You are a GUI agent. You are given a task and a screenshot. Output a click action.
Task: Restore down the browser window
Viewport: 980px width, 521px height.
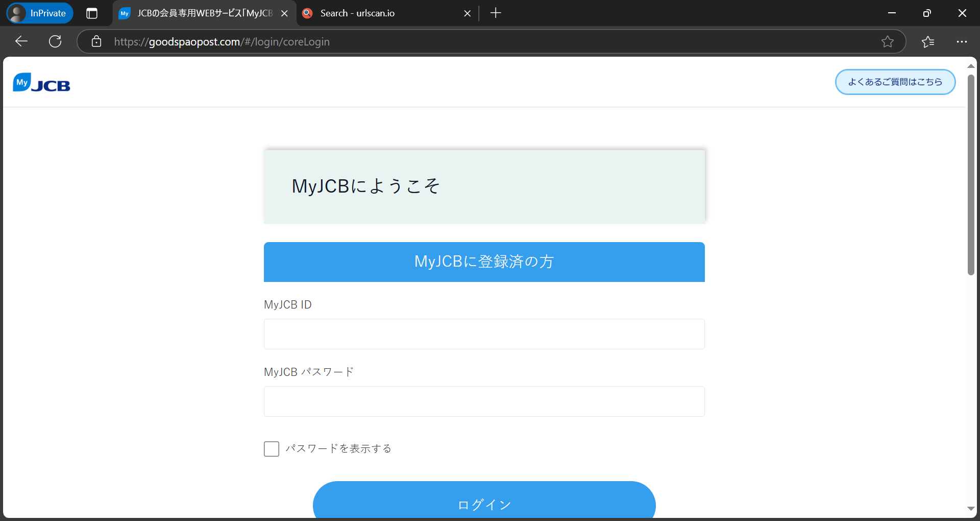[927, 13]
